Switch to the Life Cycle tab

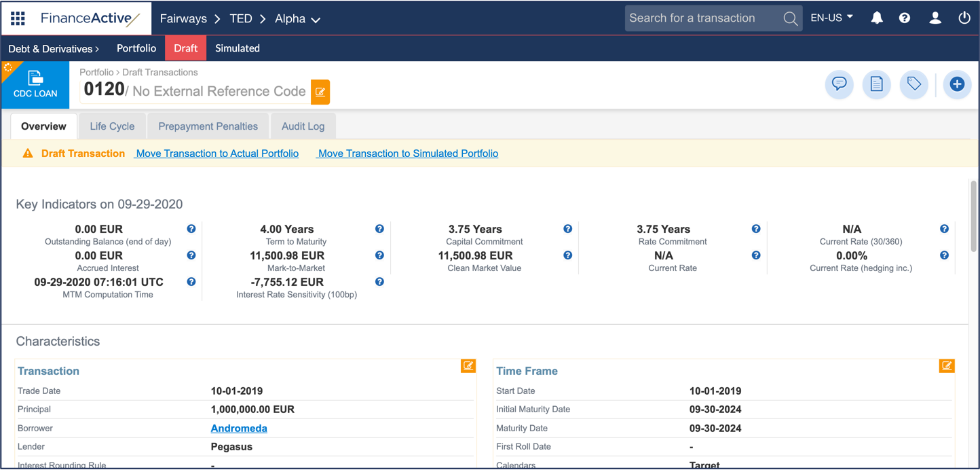[x=112, y=126]
